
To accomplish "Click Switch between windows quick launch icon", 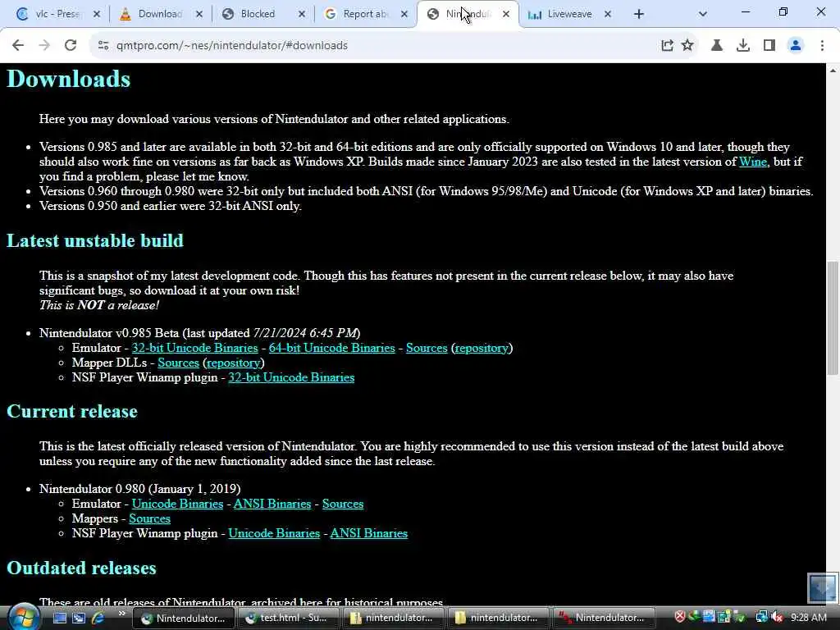I will [x=79, y=618].
